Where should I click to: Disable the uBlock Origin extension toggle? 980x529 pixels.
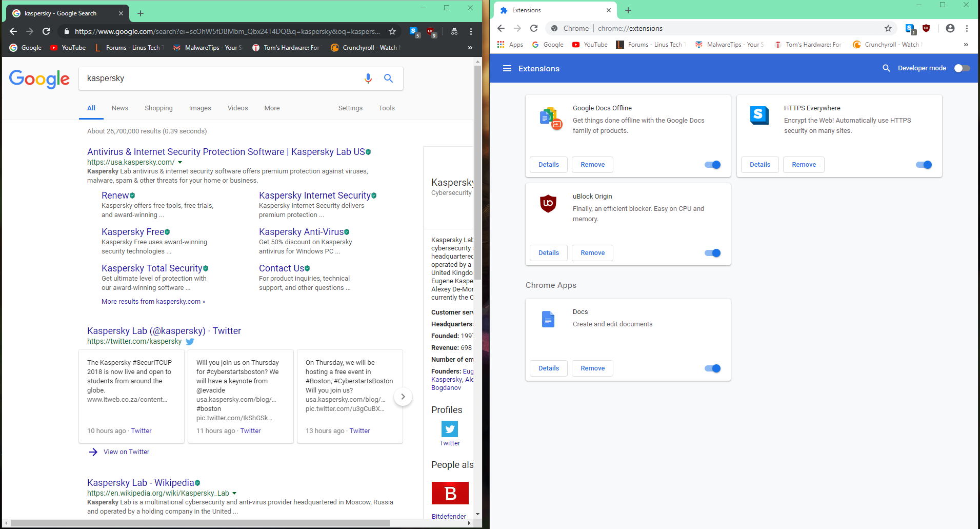712,253
